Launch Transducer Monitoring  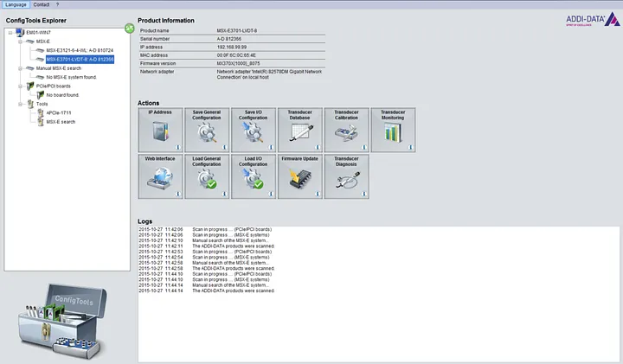[x=393, y=130]
